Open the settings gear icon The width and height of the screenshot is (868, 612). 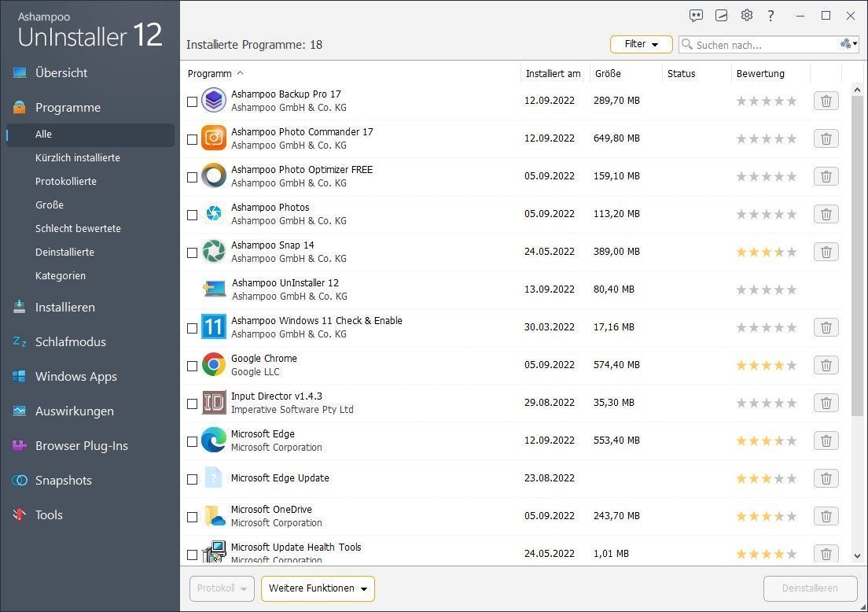746,16
